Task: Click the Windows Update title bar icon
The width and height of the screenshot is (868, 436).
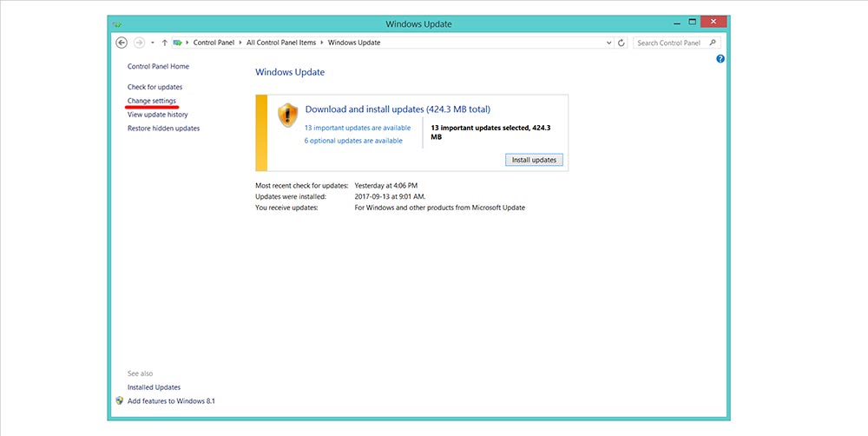Action: (x=117, y=24)
